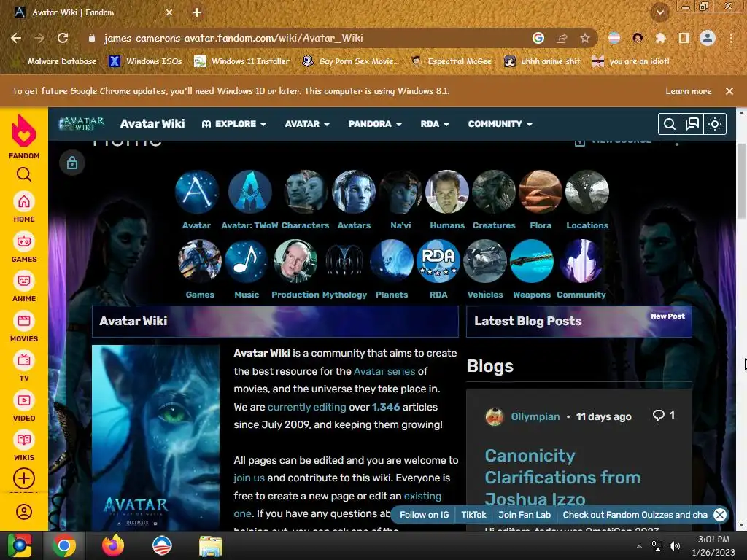
Task: Expand the PANDORA dropdown menu
Action: 375,124
